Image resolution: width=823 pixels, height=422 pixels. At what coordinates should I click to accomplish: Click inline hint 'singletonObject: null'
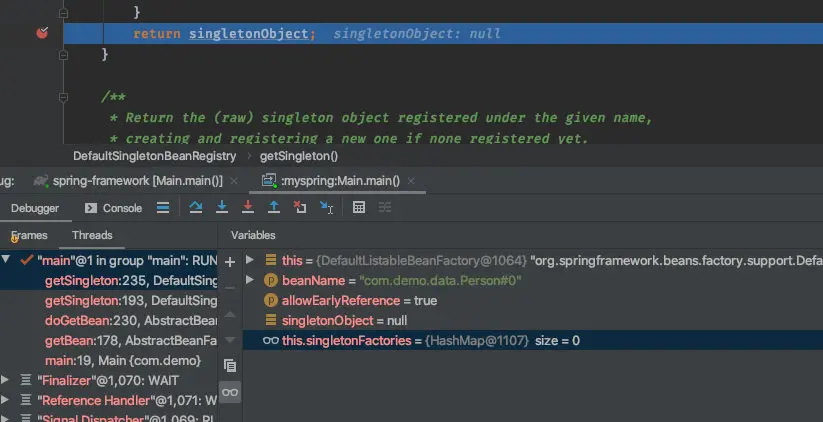coord(417,34)
